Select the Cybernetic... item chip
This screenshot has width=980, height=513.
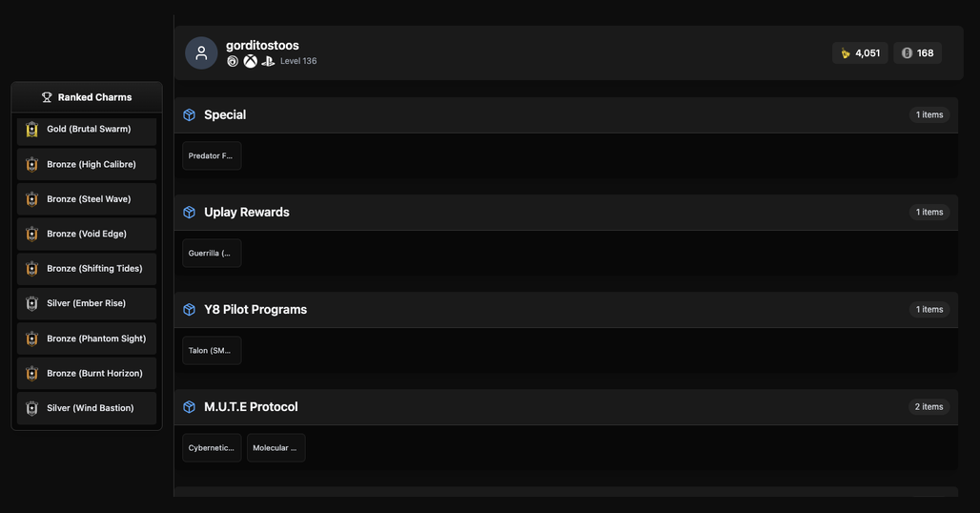212,448
